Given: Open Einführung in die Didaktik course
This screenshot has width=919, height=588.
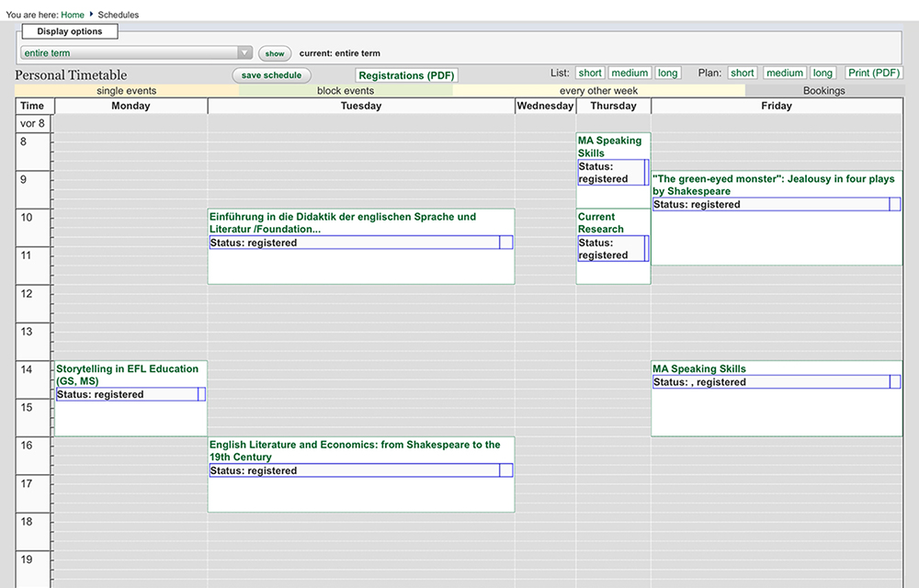Looking at the screenshot, I should tap(342, 222).
